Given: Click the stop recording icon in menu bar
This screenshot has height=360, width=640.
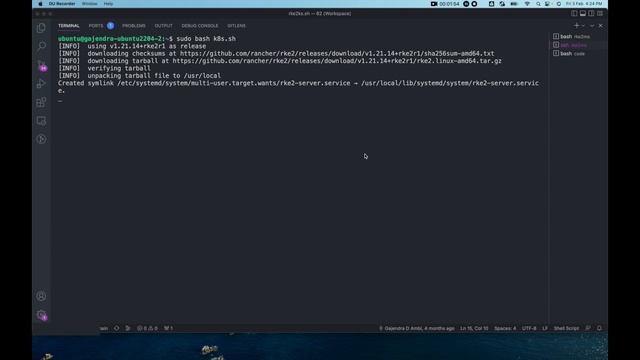Looking at the screenshot, I should (474, 4).
